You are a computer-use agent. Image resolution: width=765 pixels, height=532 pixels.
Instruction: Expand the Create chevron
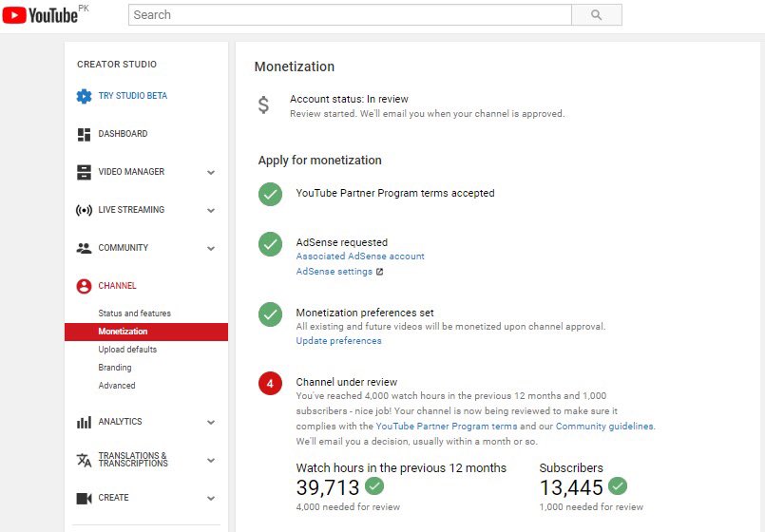click(x=211, y=498)
